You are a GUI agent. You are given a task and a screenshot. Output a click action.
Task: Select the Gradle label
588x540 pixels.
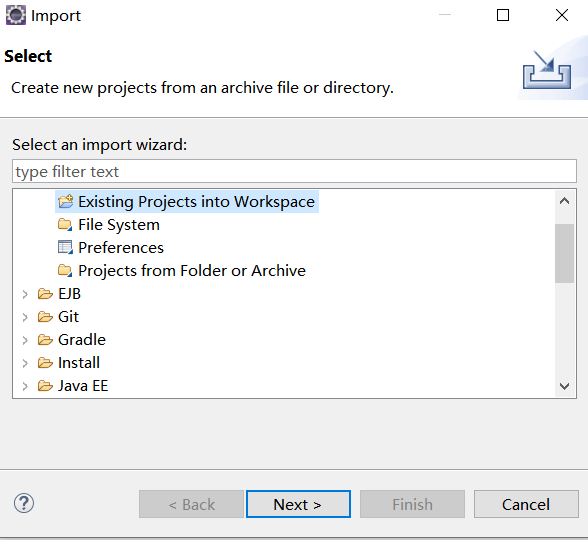(82, 340)
